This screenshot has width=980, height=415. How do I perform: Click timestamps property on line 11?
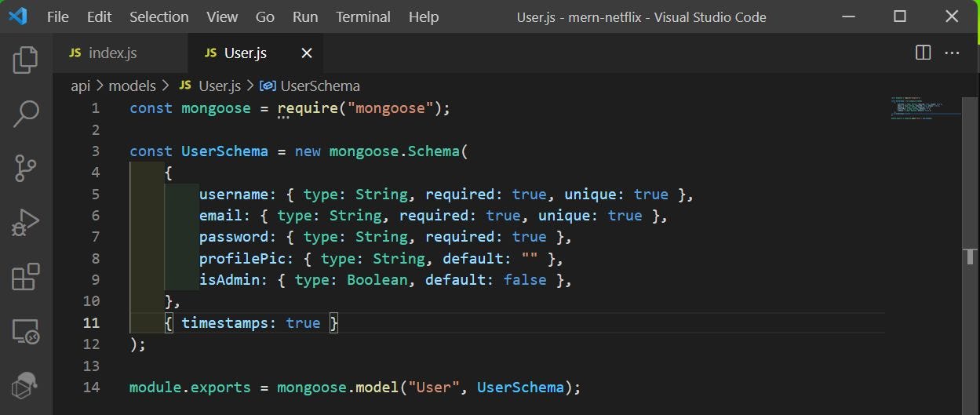224,322
